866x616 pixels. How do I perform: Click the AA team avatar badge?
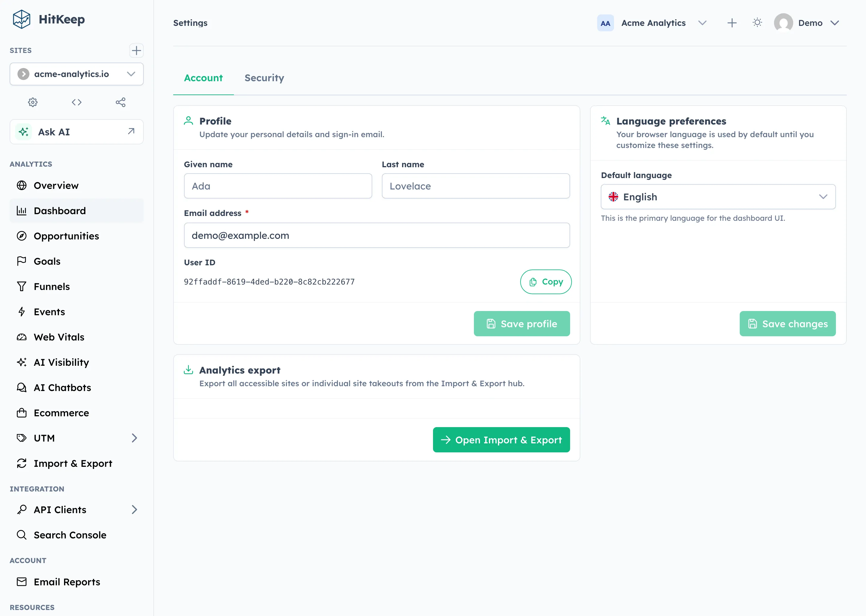point(606,23)
